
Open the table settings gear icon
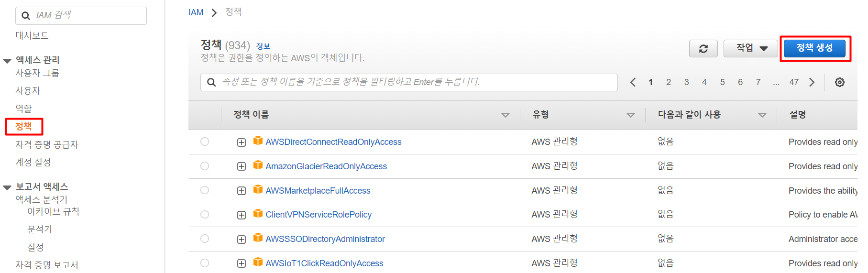(839, 82)
